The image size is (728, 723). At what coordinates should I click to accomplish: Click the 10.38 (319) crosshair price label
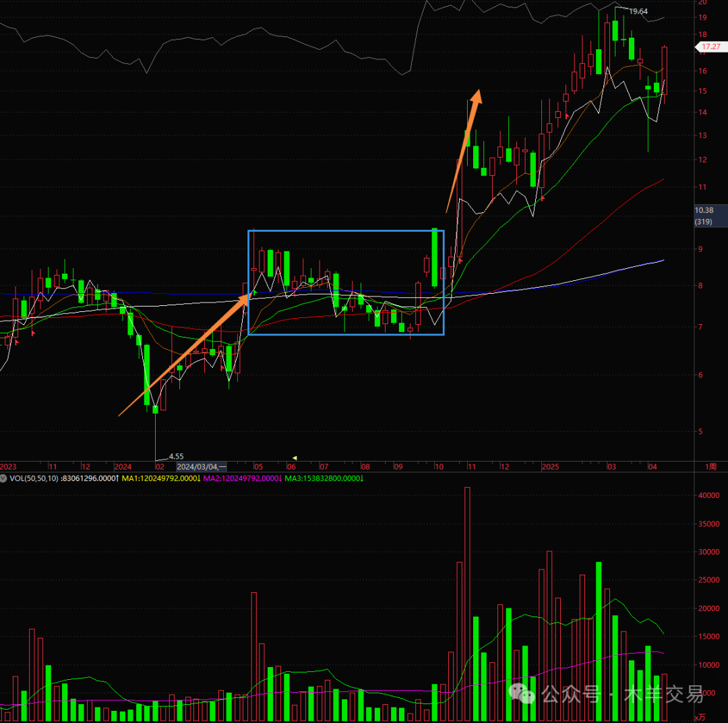tap(710, 216)
